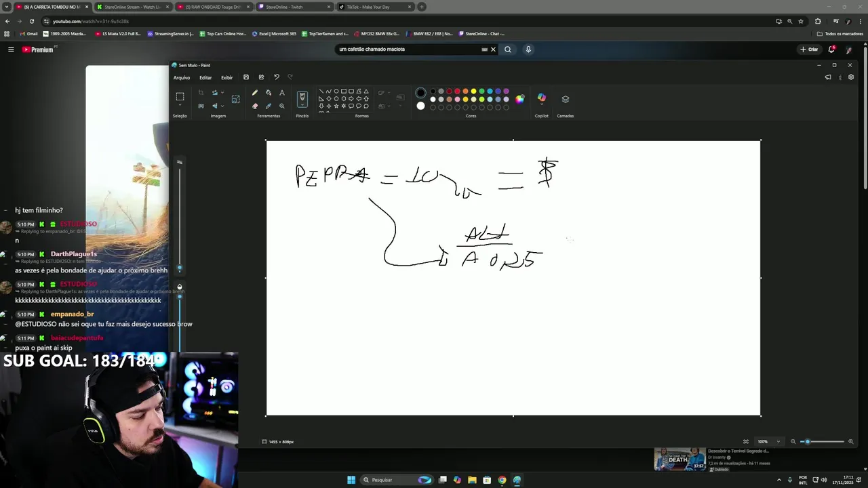Pick the yellow color swatch
Image resolution: width=868 pixels, height=488 pixels.
[473, 91]
